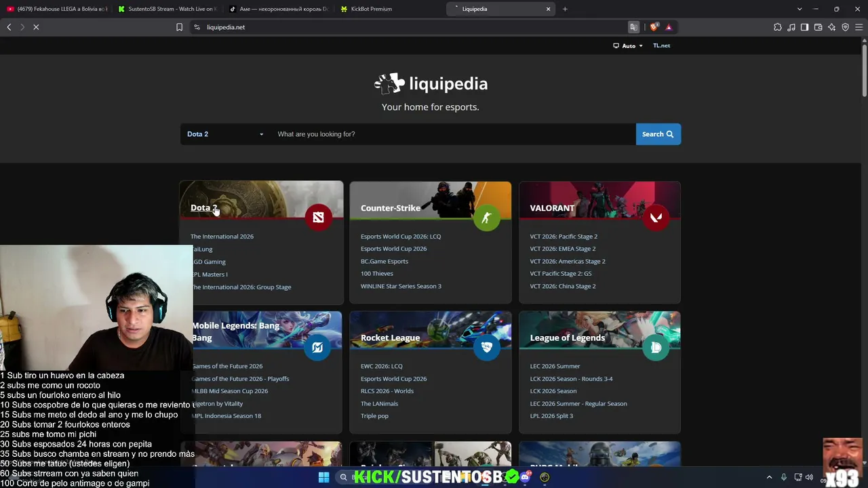868x488 pixels.
Task: Open the Mobile Legends game icon
Action: (317, 347)
